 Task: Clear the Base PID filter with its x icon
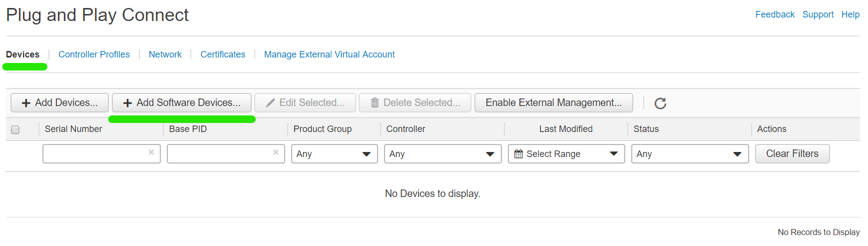tap(276, 152)
